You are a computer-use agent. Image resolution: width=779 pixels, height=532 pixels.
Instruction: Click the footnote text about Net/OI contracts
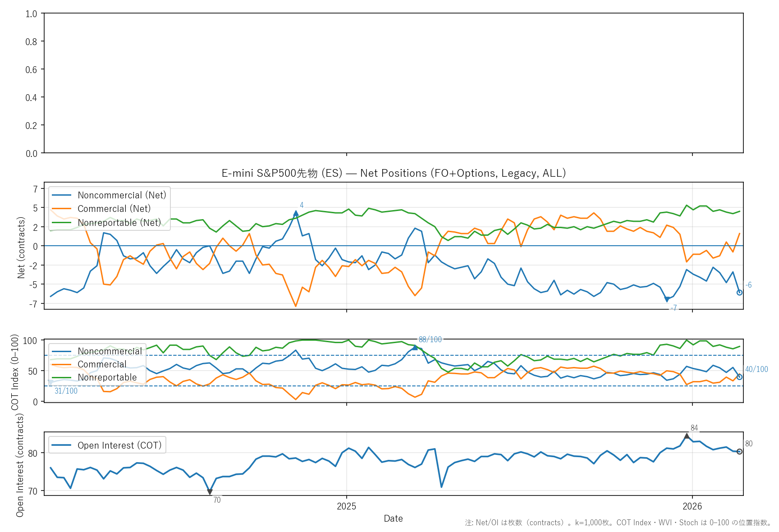tap(619, 523)
